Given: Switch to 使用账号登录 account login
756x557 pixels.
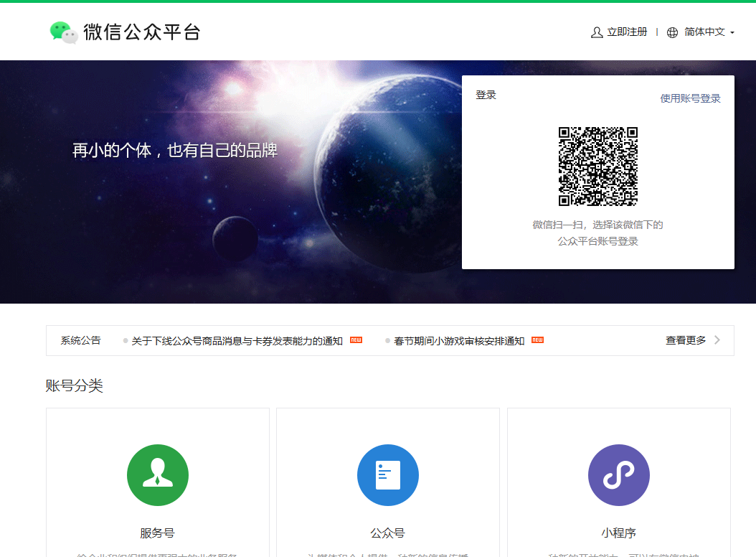Looking at the screenshot, I should [690, 98].
